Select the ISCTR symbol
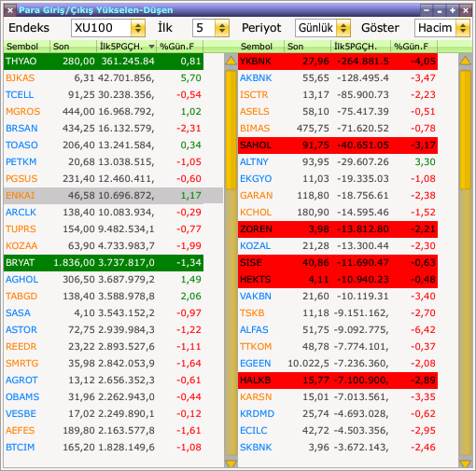The width and height of the screenshot is (476, 471). [x=254, y=95]
